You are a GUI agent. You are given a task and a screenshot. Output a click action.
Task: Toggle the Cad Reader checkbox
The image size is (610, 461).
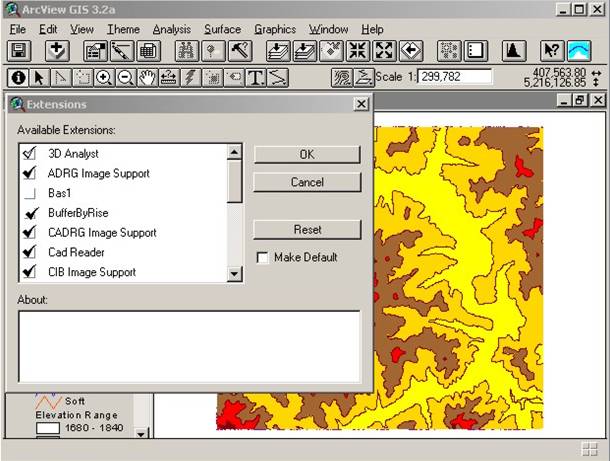pyautogui.click(x=30, y=252)
